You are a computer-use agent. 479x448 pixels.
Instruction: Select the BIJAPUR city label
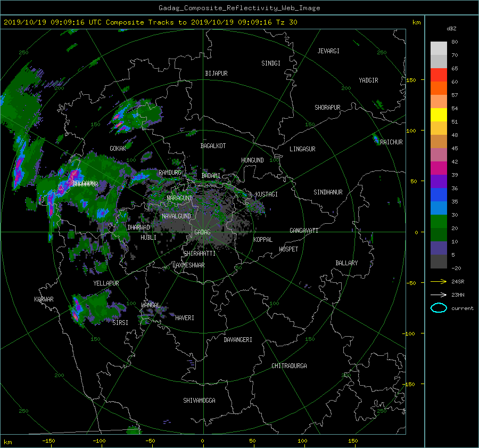click(x=216, y=74)
